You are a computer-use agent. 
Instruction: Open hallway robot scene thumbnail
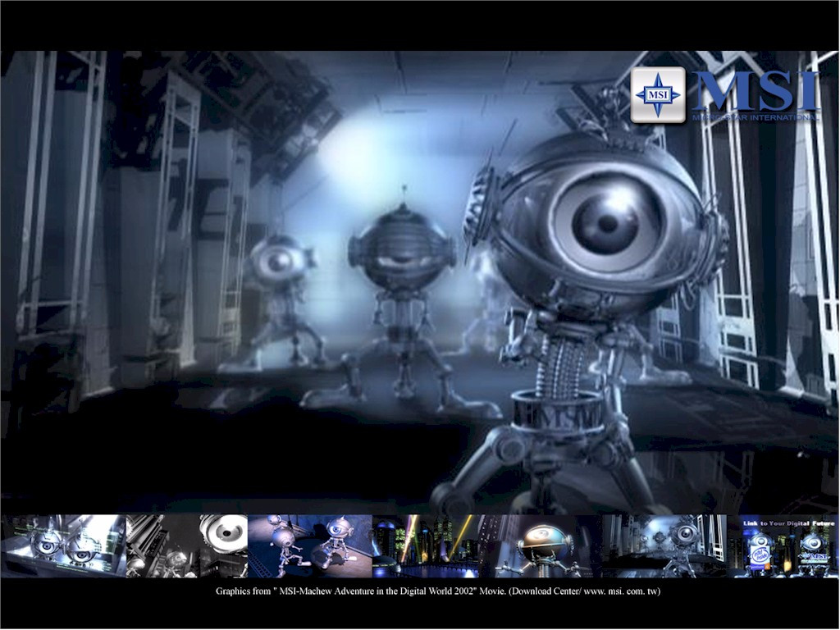click(x=664, y=546)
